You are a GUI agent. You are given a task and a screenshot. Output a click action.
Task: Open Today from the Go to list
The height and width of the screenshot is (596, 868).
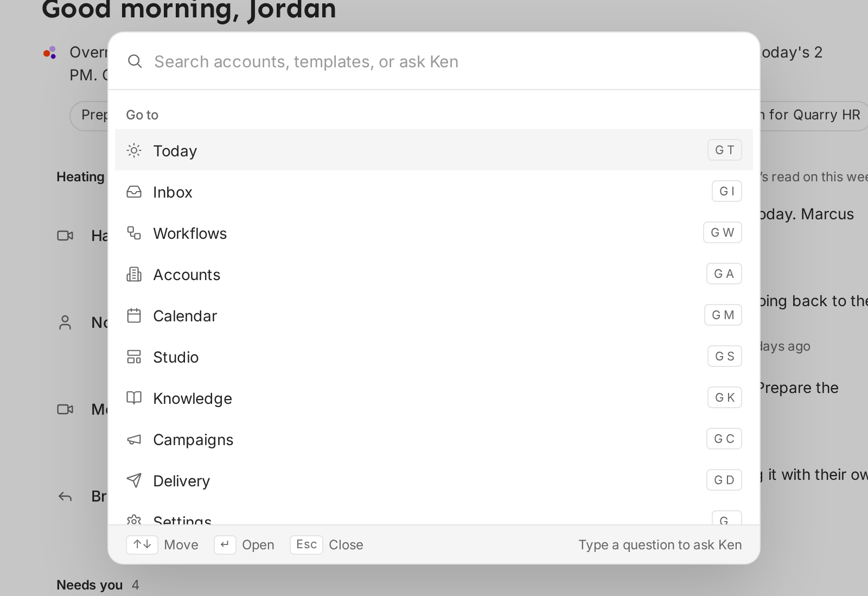[x=434, y=150]
